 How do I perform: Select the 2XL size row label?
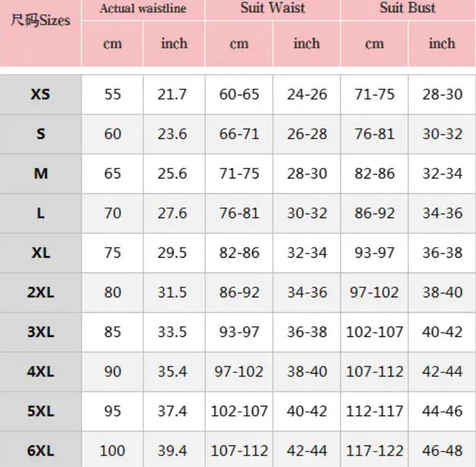point(41,292)
